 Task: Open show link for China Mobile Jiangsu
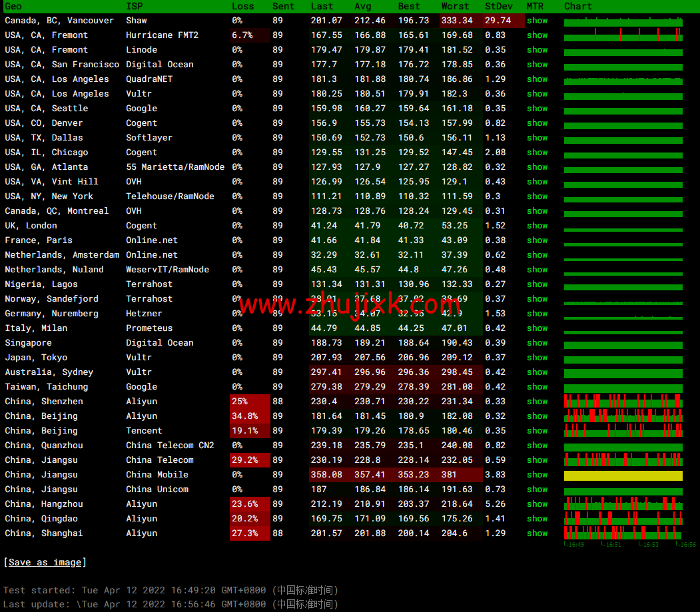[x=537, y=475]
